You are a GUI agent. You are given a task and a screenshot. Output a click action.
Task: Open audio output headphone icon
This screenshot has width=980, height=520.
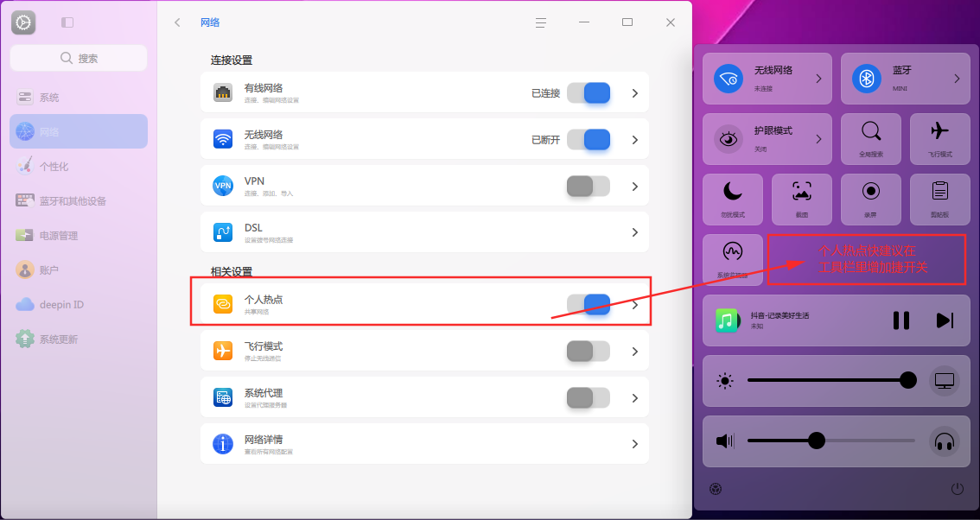[x=945, y=441]
